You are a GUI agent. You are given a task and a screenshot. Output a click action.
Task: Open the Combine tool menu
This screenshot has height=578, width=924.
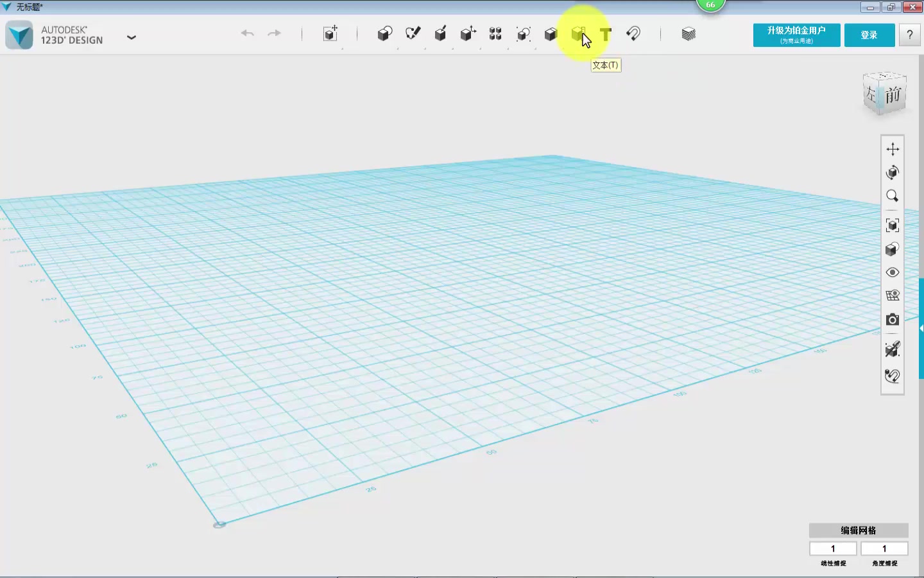point(551,33)
